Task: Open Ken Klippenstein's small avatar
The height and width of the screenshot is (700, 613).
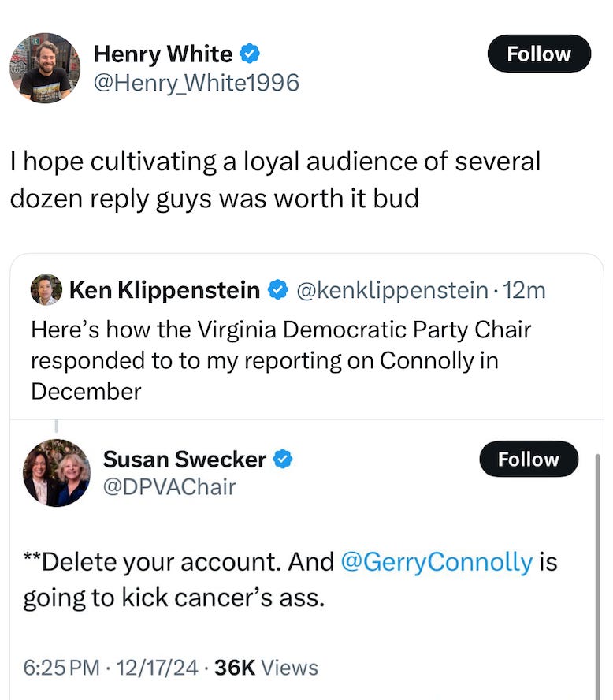Action: click(46, 289)
